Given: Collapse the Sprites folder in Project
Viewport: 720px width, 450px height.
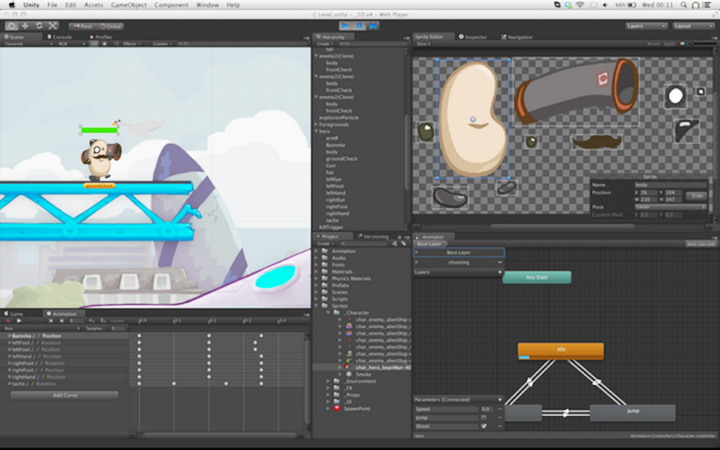Looking at the screenshot, I should (316, 306).
